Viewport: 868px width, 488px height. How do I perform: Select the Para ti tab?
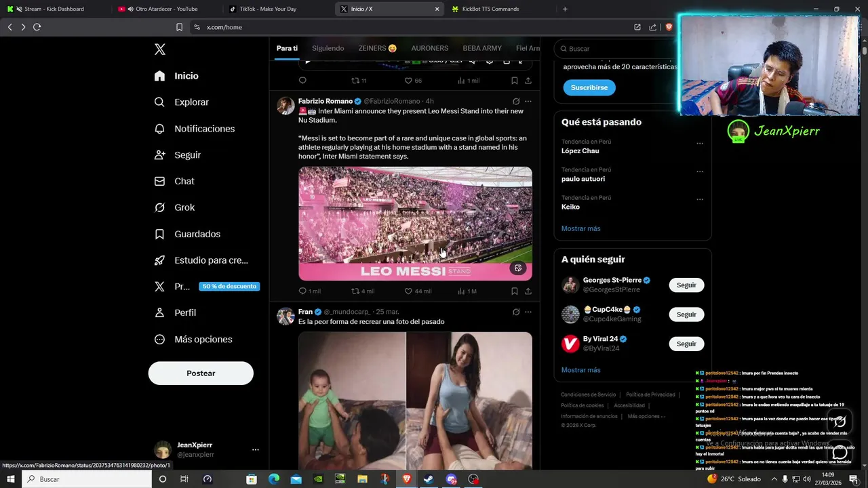pyautogui.click(x=287, y=48)
